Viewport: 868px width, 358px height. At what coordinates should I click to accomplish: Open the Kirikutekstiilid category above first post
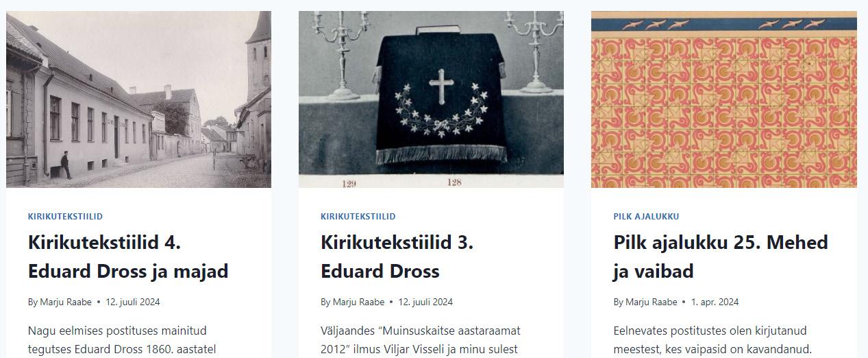pyautogui.click(x=65, y=216)
